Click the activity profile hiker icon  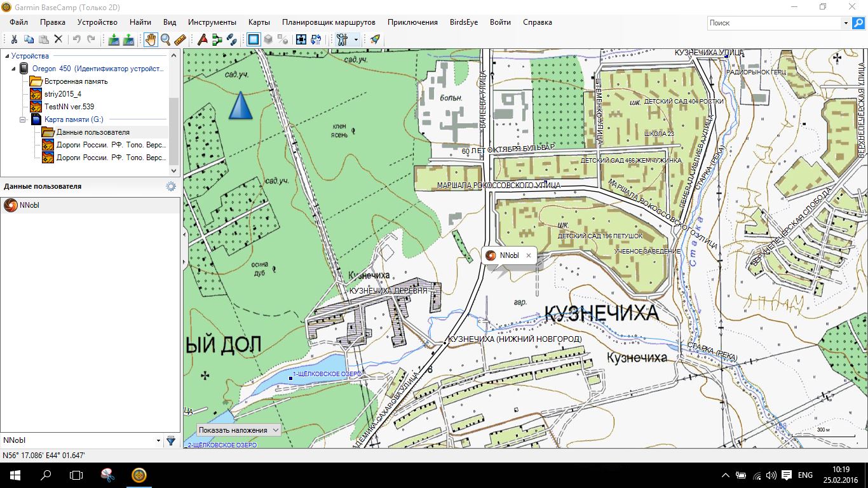click(342, 39)
